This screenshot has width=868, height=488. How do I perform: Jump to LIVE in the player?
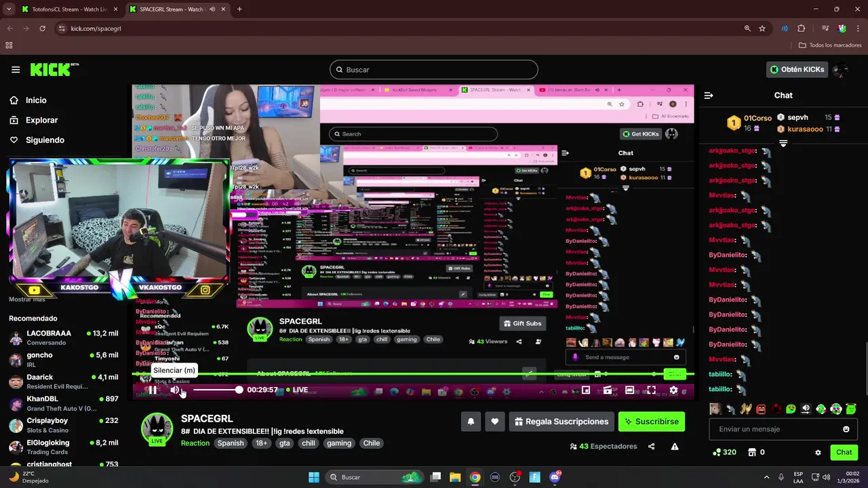(x=297, y=390)
